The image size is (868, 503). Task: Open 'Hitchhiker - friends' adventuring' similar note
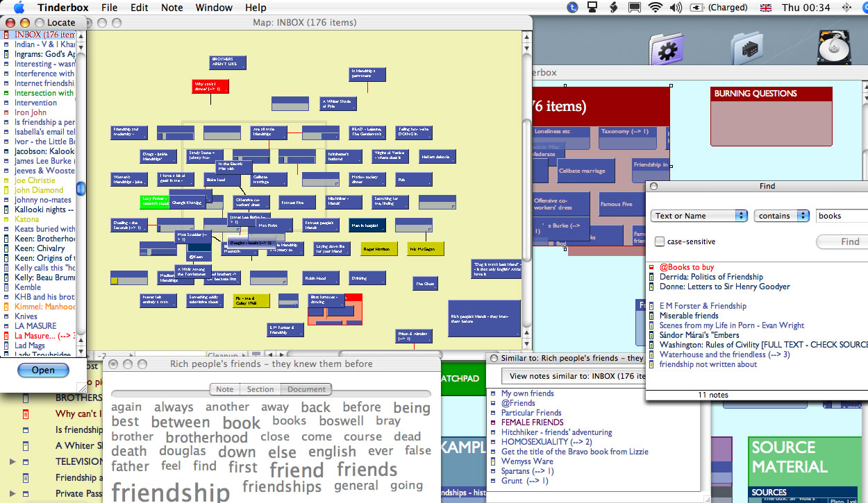click(x=557, y=432)
